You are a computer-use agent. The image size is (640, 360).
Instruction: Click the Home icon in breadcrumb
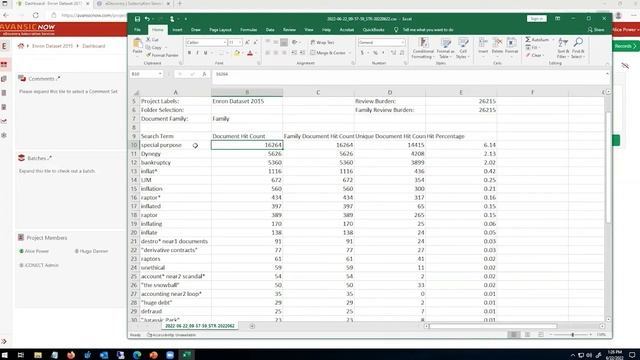21,46
